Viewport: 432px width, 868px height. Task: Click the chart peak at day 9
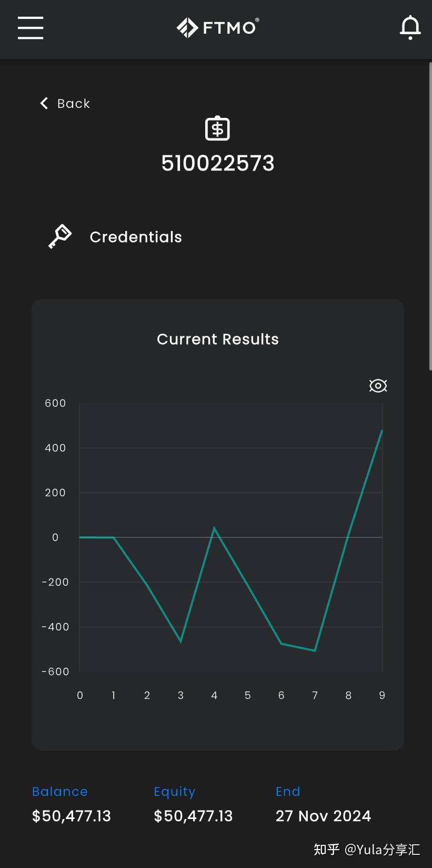[381, 431]
